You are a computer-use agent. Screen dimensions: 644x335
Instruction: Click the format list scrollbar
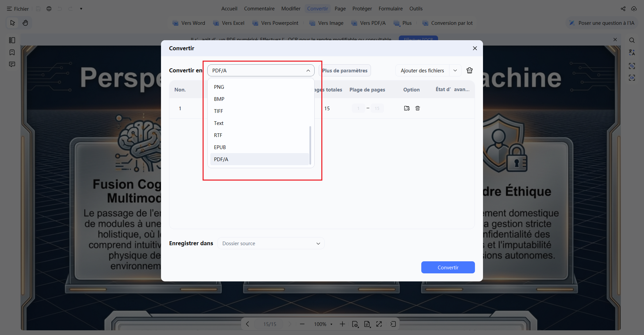310,145
